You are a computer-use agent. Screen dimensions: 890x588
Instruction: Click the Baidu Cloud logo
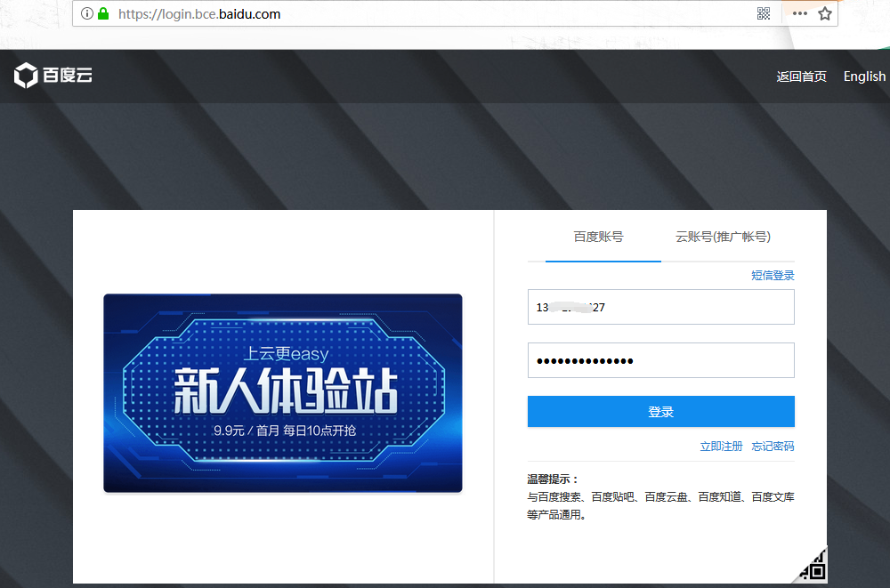53,76
